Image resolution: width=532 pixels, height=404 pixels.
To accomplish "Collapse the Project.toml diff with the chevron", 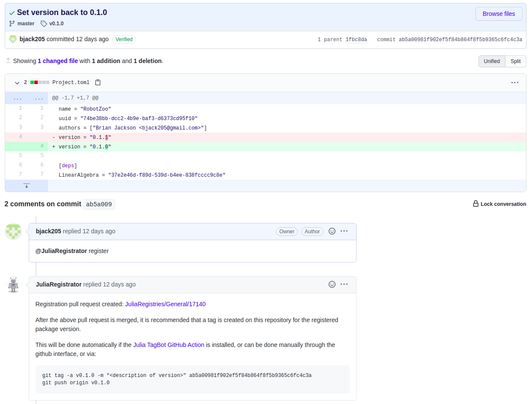I will (x=17, y=82).
